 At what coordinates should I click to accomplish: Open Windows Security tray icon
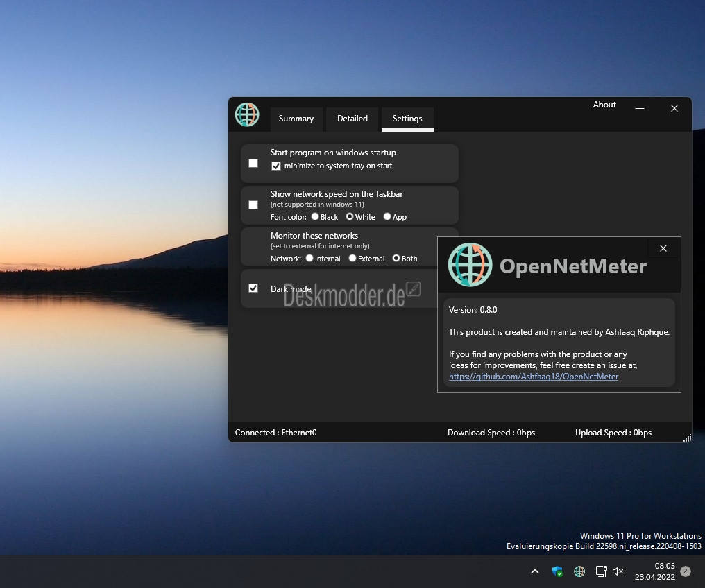click(557, 571)
